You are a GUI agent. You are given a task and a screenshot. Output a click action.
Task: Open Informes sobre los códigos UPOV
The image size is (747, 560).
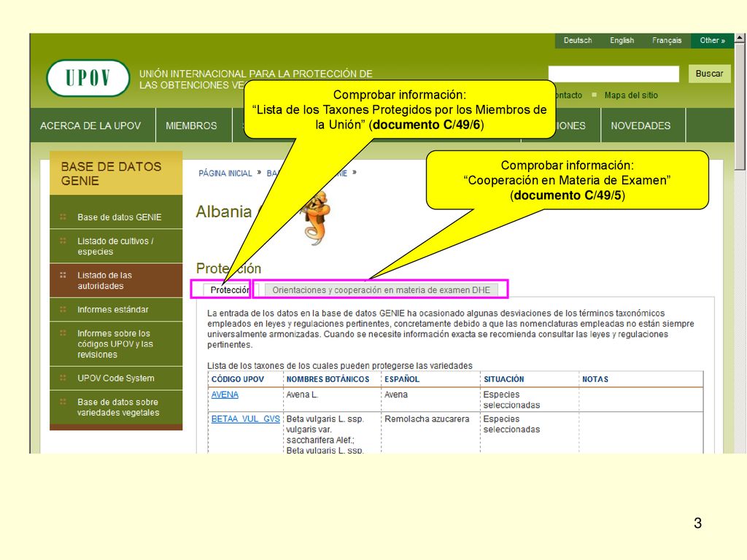(x=116, y=344)
